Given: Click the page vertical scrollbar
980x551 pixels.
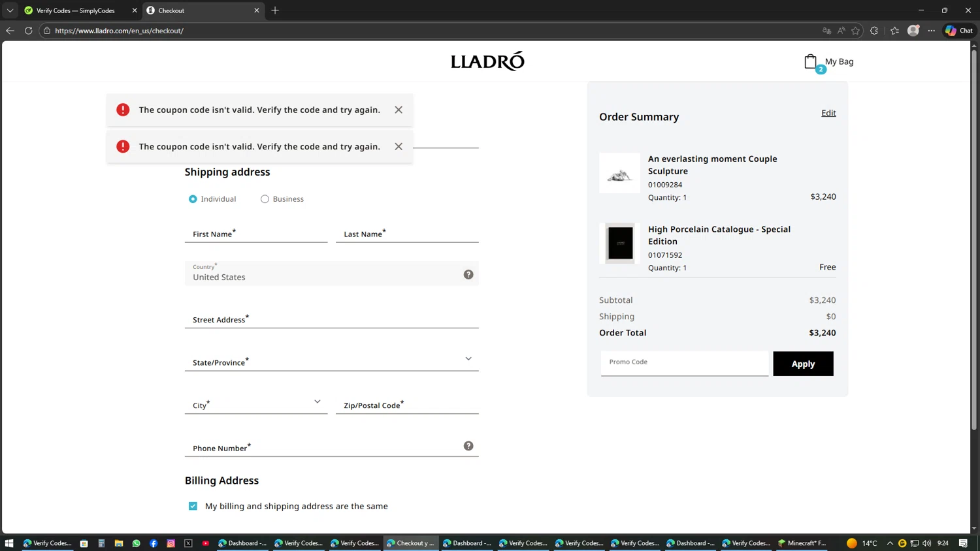Looking at the screenshot, I should coord(974,240).
